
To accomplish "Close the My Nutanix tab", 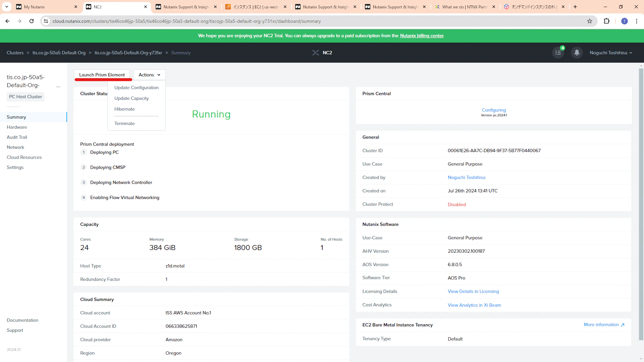I will [76, 7].
